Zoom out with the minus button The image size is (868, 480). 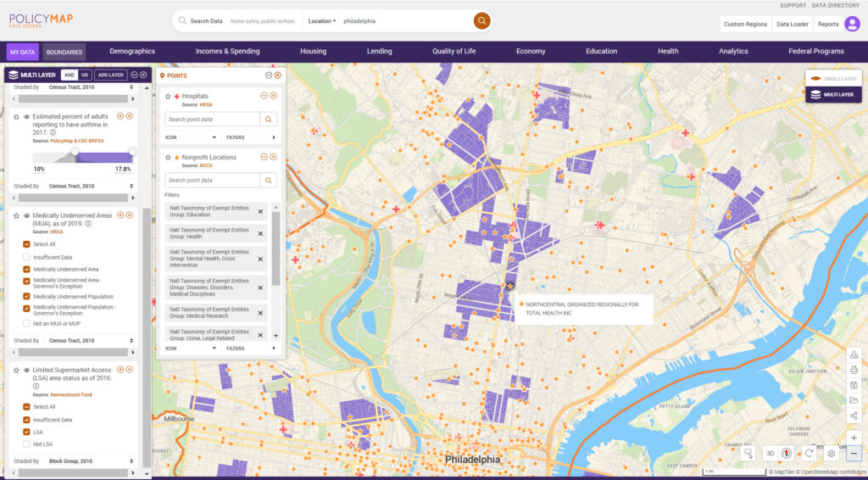coord(854,454)
